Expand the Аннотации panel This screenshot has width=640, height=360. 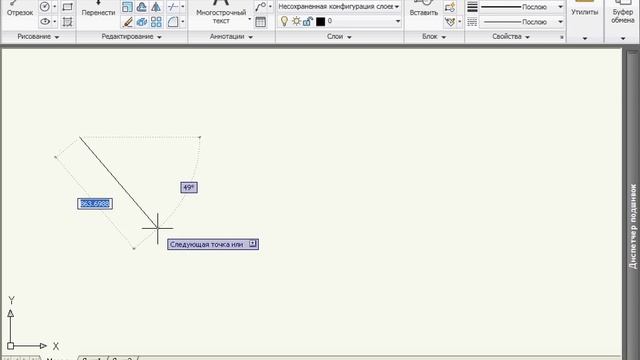[x=231, y=37]
